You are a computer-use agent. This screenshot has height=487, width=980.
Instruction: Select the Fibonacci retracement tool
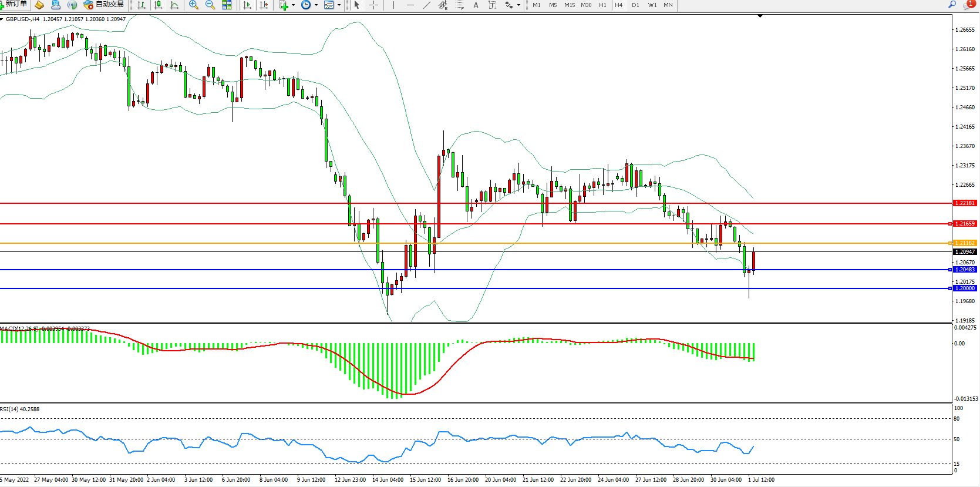(459, 5)
